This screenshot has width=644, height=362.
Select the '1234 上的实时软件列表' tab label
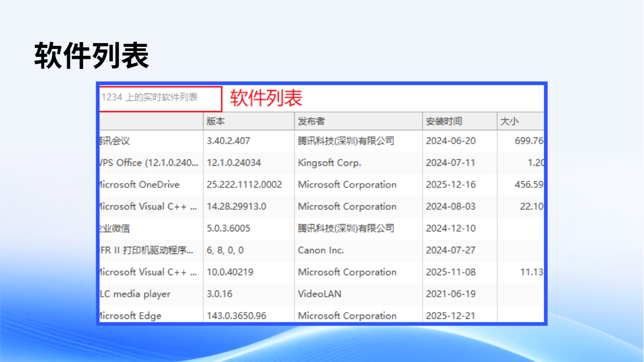149,97
